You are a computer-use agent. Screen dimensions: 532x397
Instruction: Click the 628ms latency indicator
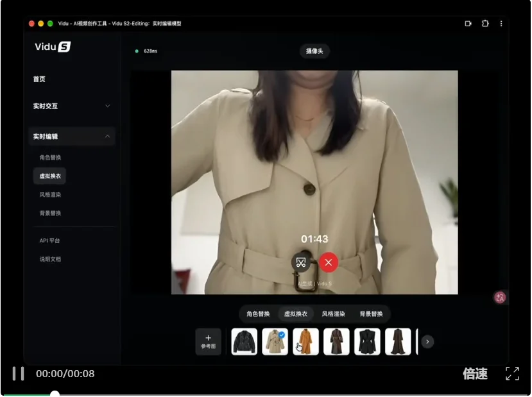pyautogui.click(x=146, y=51)
